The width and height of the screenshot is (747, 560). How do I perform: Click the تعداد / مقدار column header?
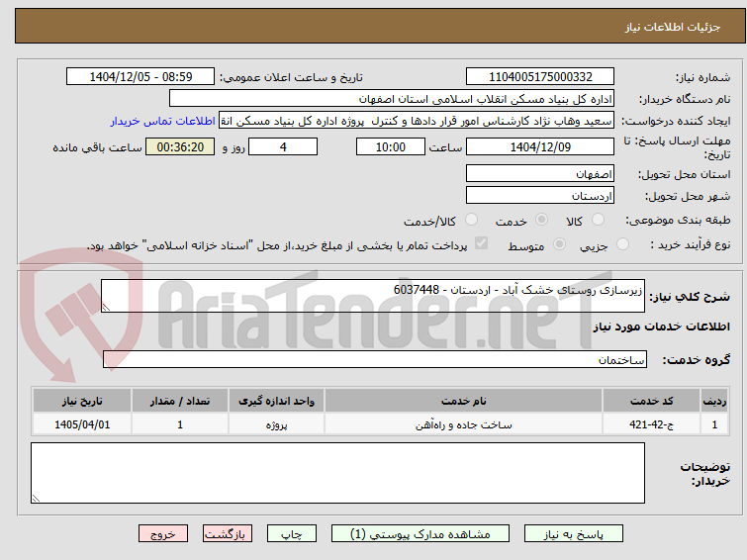(180, 401)
